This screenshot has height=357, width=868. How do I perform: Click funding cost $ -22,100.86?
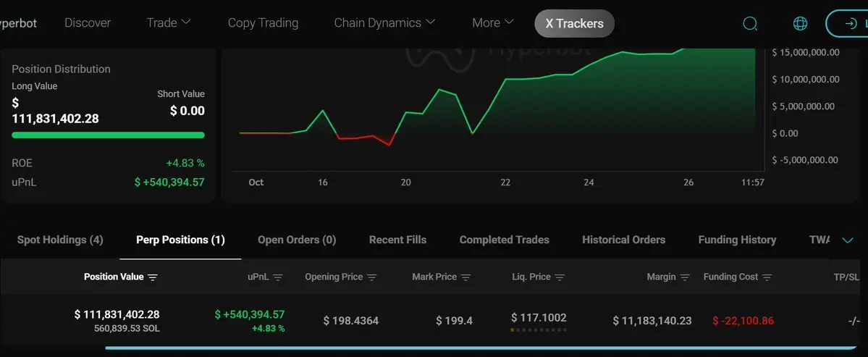click(743, 321)
